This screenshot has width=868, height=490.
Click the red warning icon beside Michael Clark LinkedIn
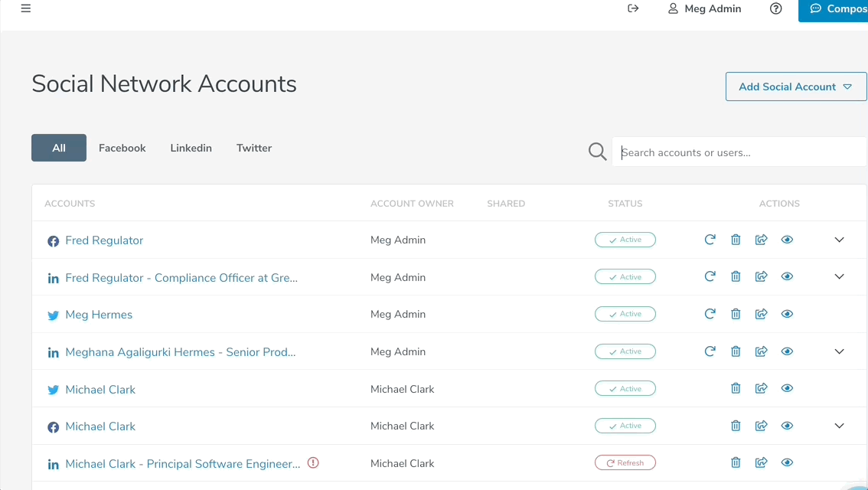click(x=313, y=462)
